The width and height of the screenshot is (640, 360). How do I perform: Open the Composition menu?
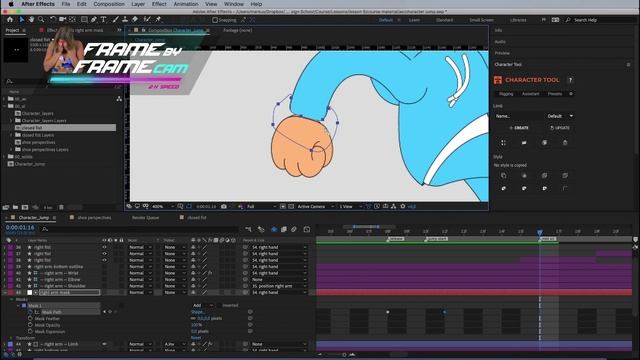pyautogui.click(x=109, y=4)
